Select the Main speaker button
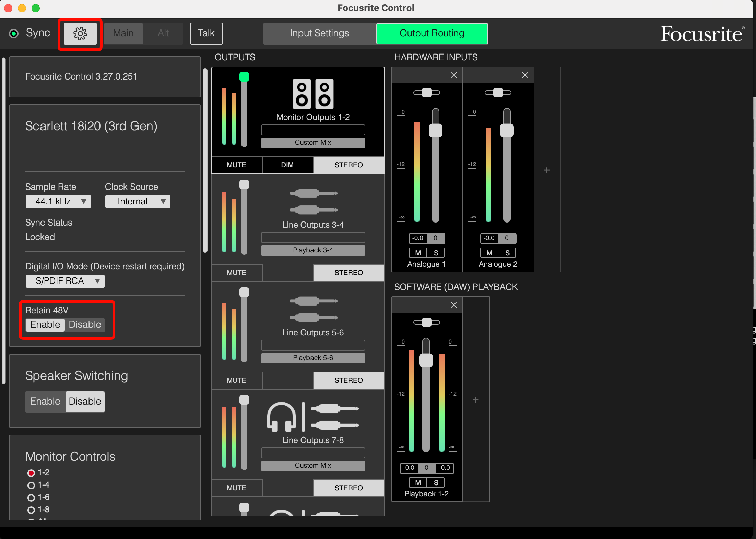The image size is (756, 539). coord(123,34)
